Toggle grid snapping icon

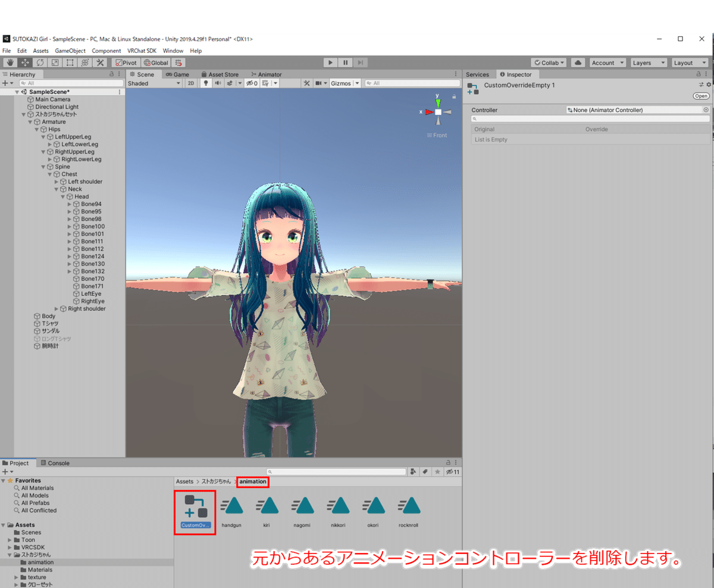(179, 62)
